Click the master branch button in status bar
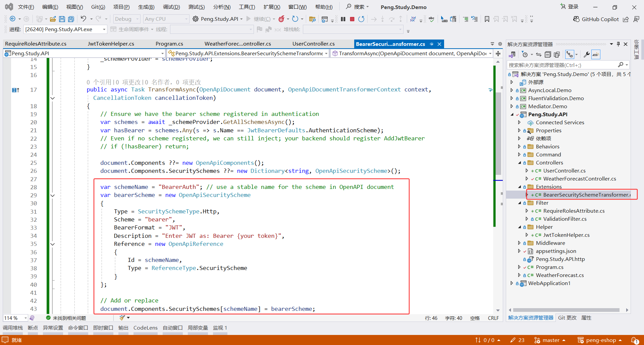The width and height of the screenshot is (644, 345). pos(549,340)
